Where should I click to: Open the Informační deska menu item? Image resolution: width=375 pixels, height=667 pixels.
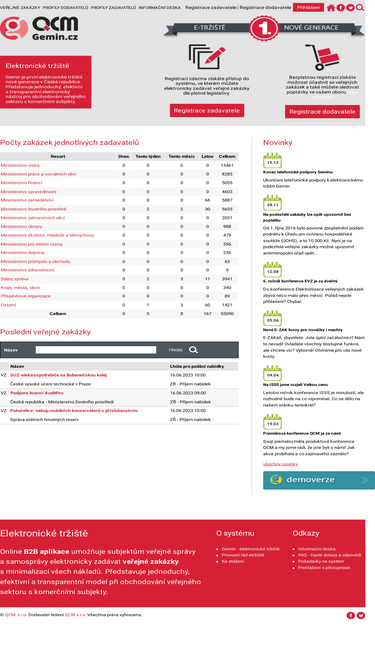click(159, 8)
